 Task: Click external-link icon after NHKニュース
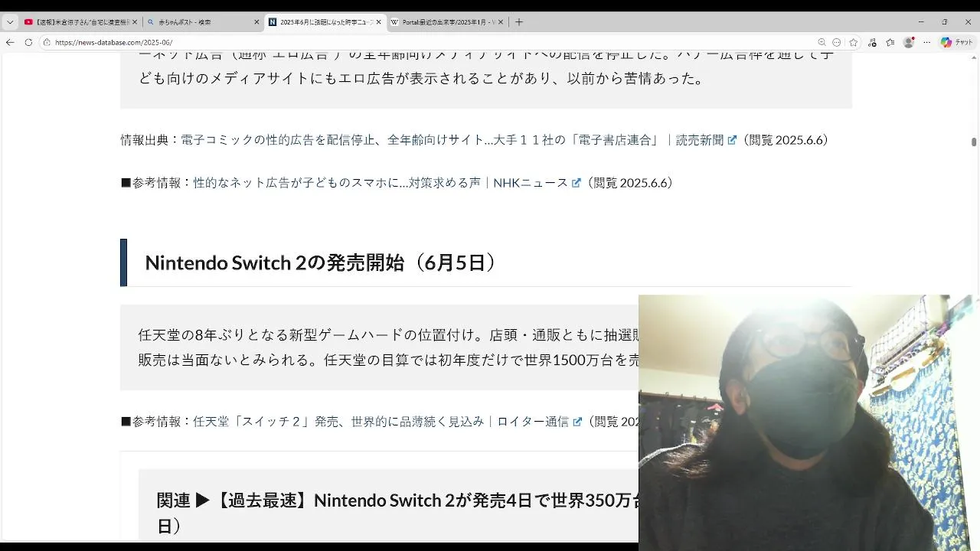click(x=577, y=183)
